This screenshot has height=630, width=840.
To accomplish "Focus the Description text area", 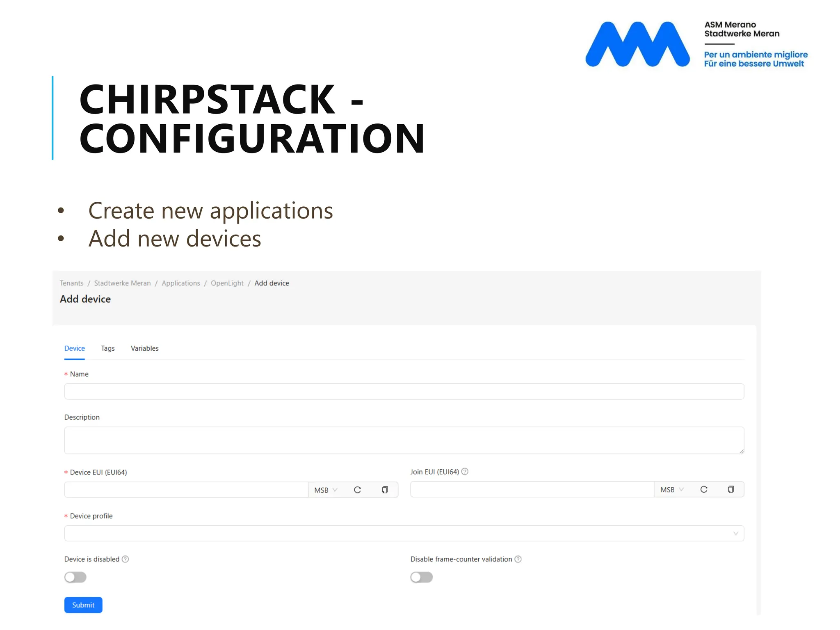I will pos(404,440).
